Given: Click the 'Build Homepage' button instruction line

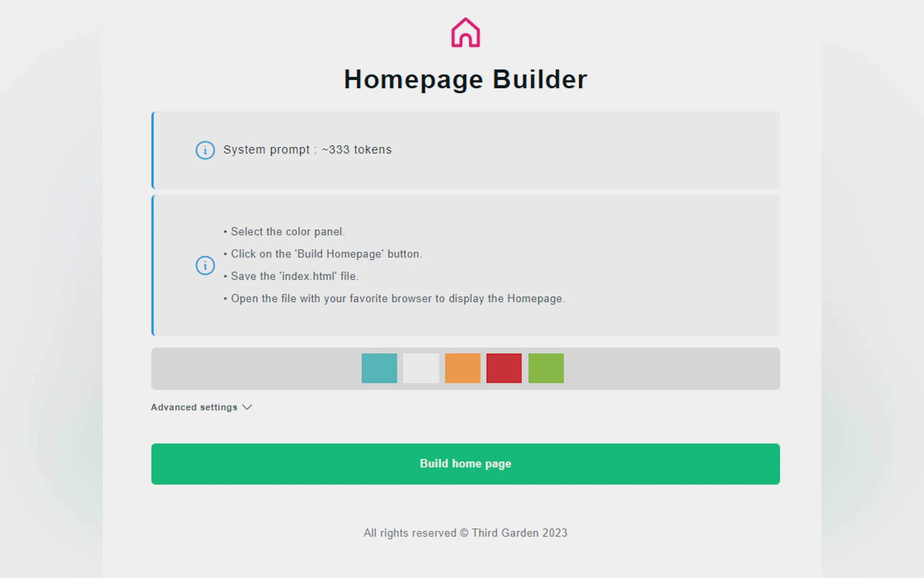Looking at the screenshot, I should click(326, 254).
